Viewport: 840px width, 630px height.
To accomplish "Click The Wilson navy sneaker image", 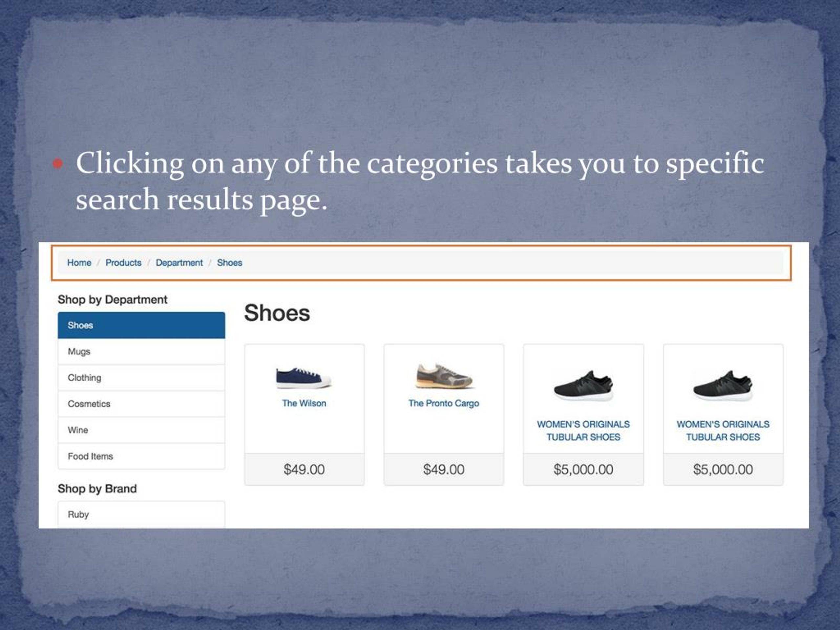I will pyautogui.click(x=304, y=378).
